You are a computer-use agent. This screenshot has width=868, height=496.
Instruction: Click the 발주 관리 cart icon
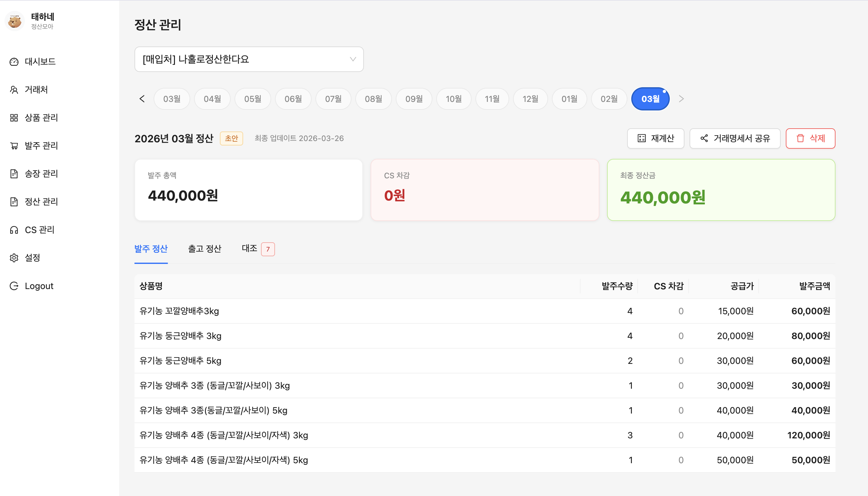(x=14, y=146)
